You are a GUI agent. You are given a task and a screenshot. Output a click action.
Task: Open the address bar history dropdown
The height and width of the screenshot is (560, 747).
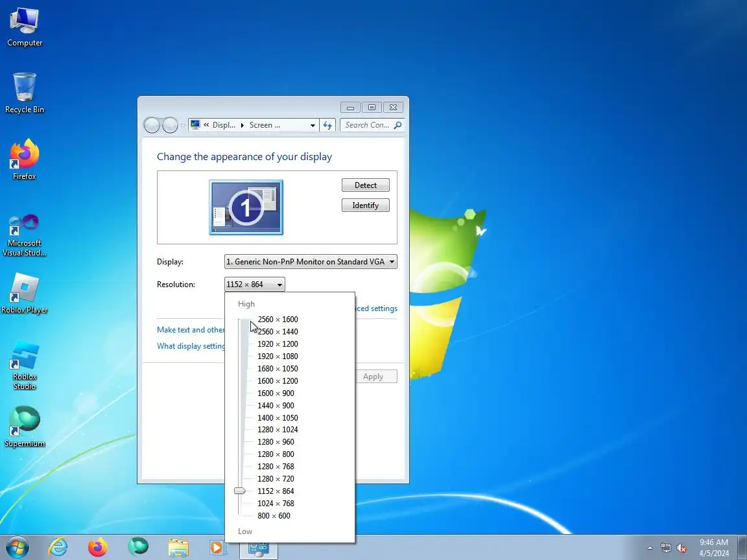coord(313,125)
